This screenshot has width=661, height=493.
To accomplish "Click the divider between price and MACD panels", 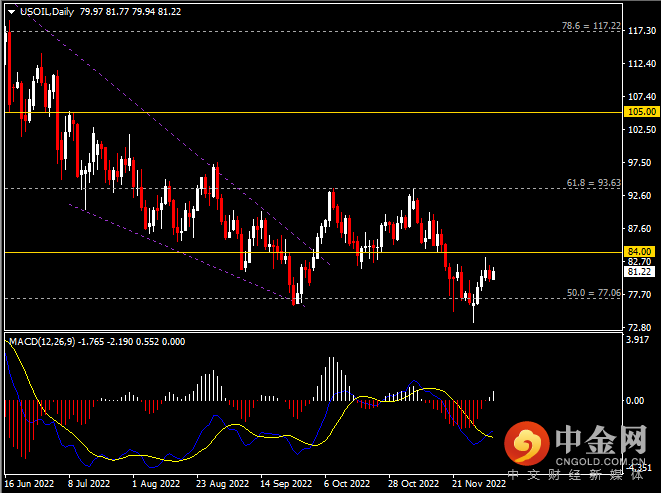I will point(310,333).
